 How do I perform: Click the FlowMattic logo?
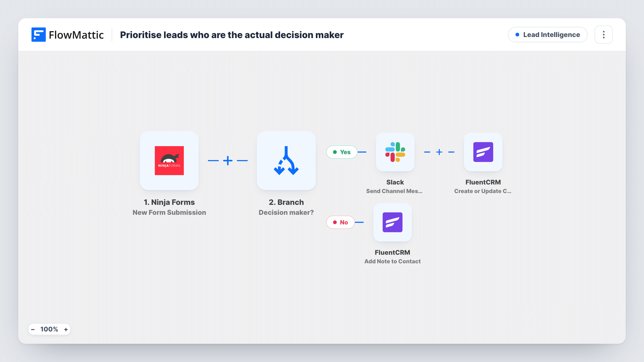point(67,35)
